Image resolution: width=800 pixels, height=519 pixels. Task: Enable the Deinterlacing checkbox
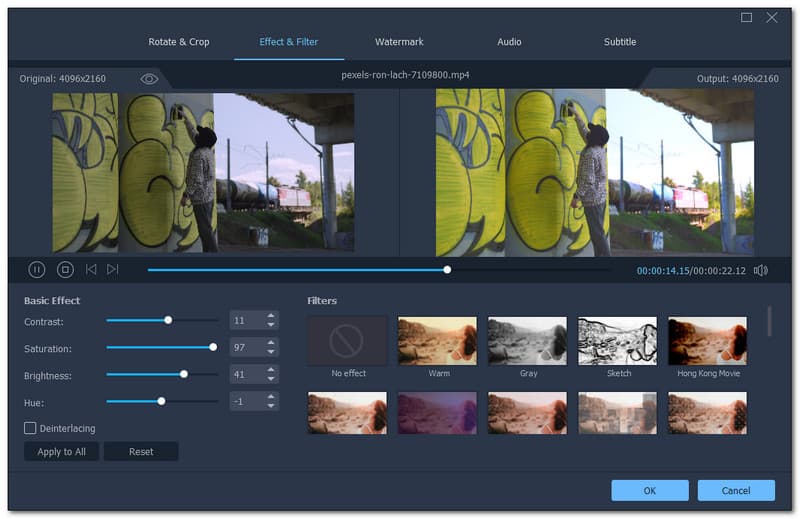30,428
